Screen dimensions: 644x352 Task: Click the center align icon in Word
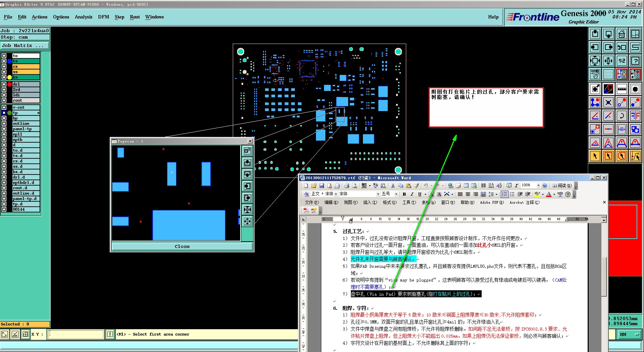(468, 194)
